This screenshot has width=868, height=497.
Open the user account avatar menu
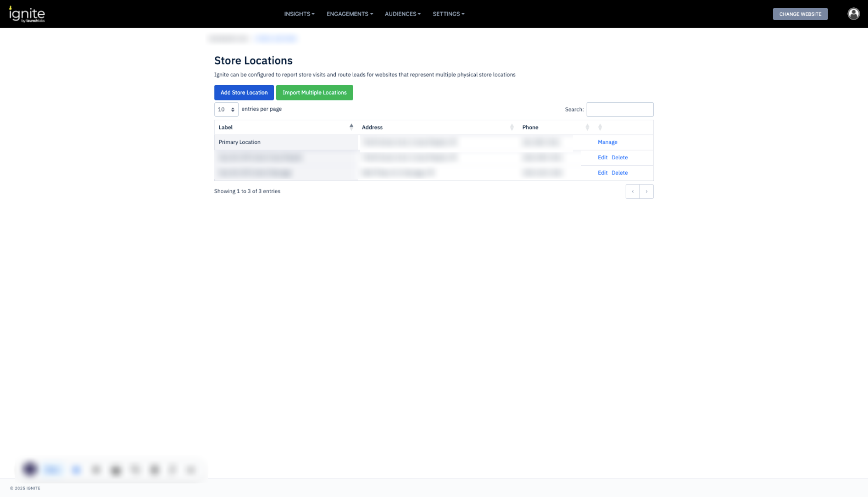pyautogui.click(x=853, y=14)
